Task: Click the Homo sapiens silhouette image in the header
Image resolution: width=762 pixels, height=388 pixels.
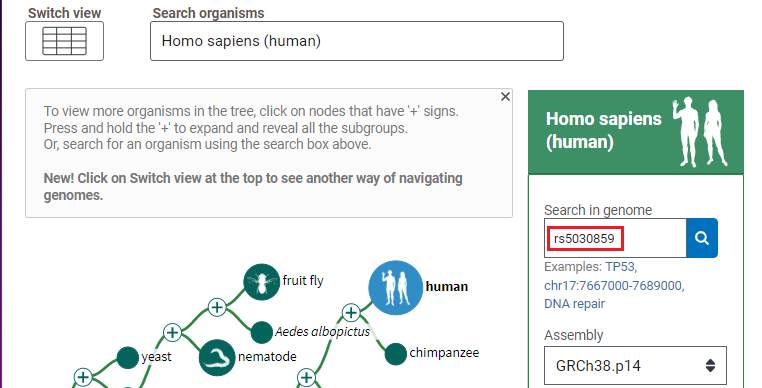Action: pyautogui.click(x=700, y=132)
